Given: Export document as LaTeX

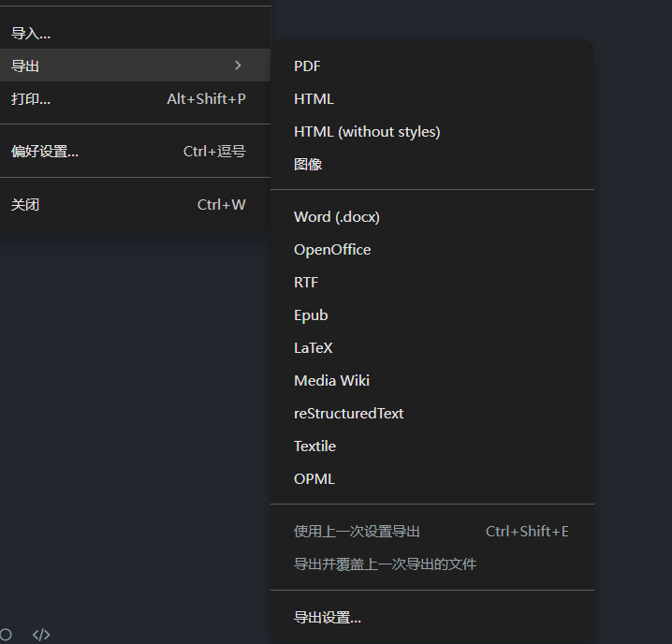Looking at the screenshot, I should (x=314, y=348).
